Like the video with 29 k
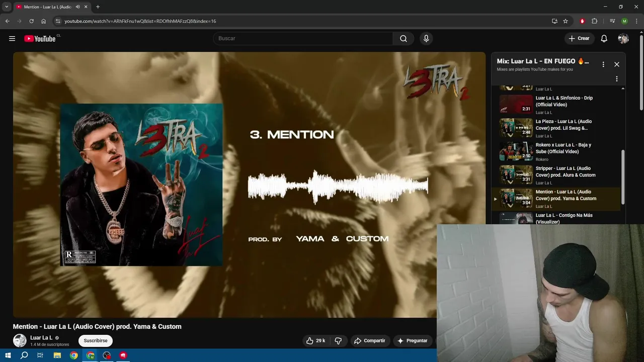The width and height of the screenshot is (644, 362). point(315,341)
